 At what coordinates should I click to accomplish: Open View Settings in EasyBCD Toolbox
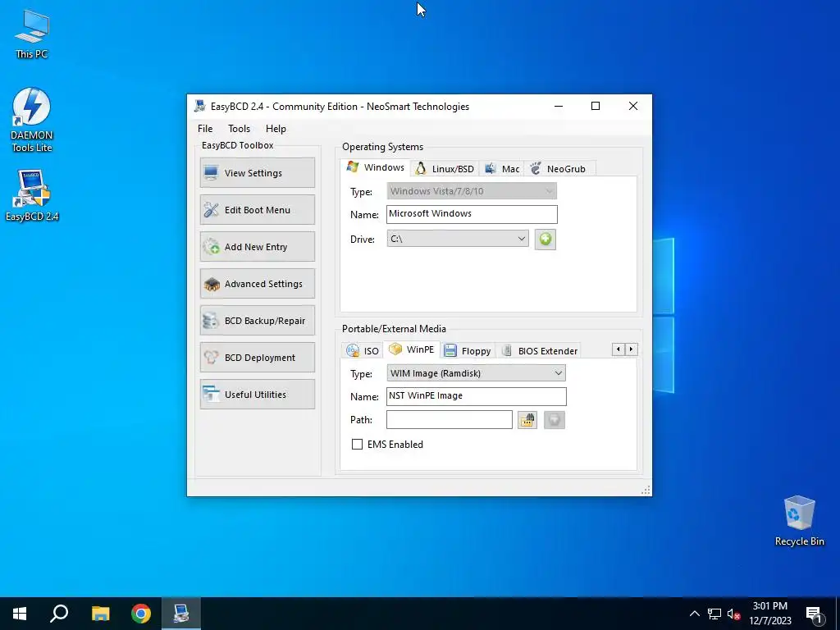(x=257, y=172)
